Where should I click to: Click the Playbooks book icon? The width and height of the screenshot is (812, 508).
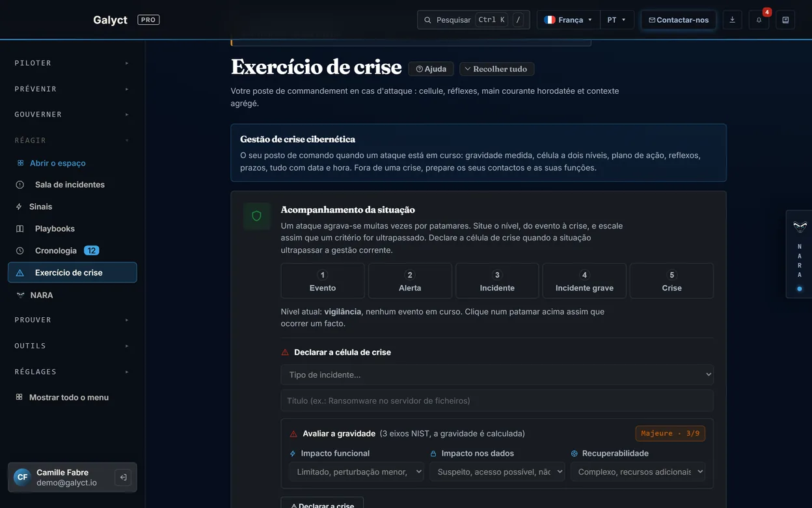(x=20, y=229)
